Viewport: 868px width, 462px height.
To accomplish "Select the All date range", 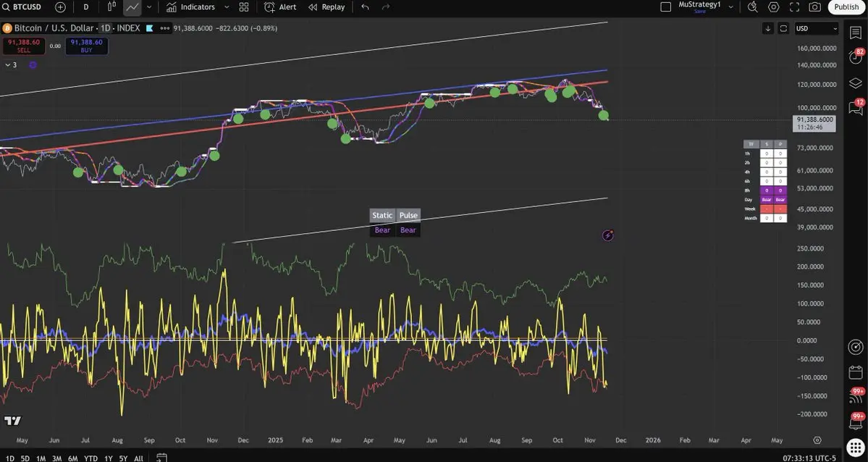I will point(138,458).
